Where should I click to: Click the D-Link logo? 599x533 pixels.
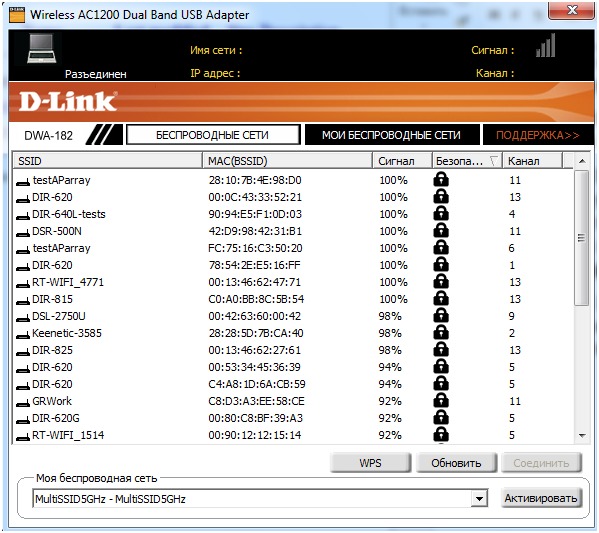tap(68, 102)
